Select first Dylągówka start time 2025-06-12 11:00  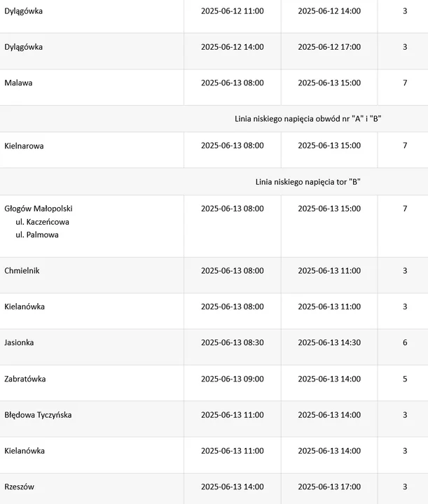click(x=233, y=11)
